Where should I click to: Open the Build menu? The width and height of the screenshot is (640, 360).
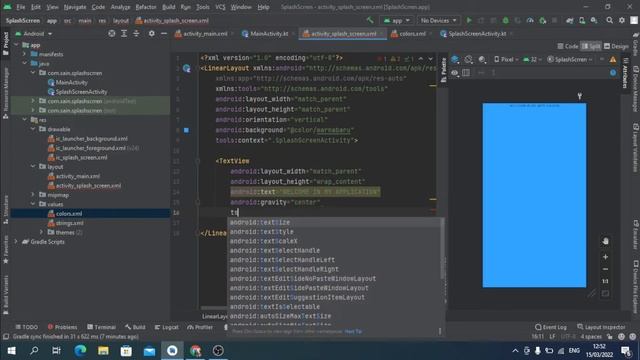pyautogui.click(x=168, y=7)
